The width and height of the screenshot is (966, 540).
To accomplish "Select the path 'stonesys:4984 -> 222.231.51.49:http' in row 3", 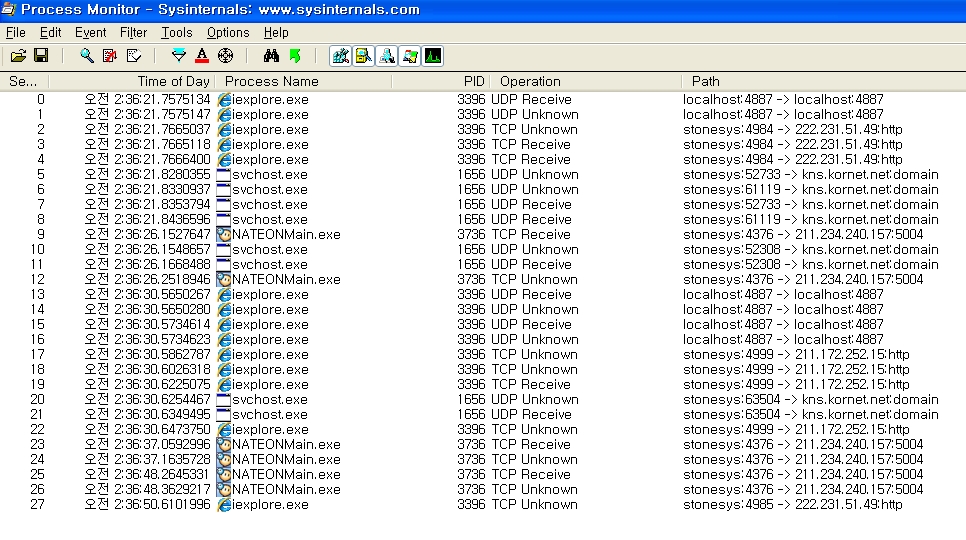I will pyautogui.click(x=793, y=145).
